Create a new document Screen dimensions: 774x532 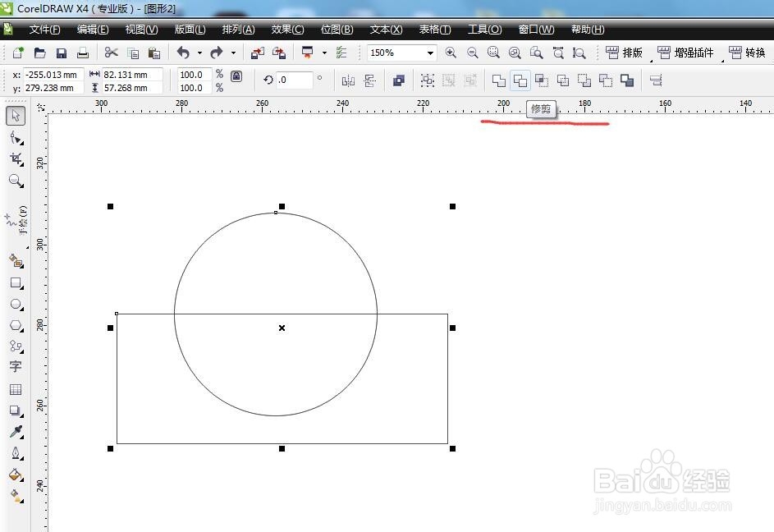click(x=18, y=53)
